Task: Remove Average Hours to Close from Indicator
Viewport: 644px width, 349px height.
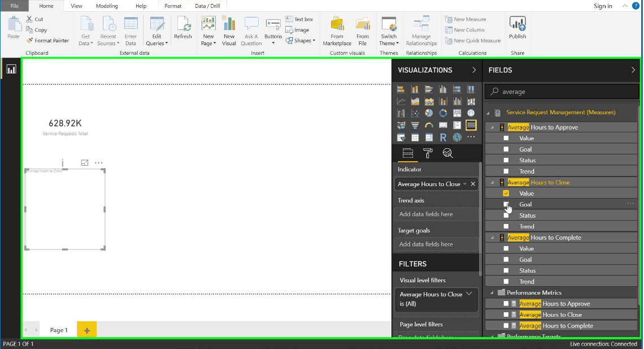Action: [x=473, y=184]
